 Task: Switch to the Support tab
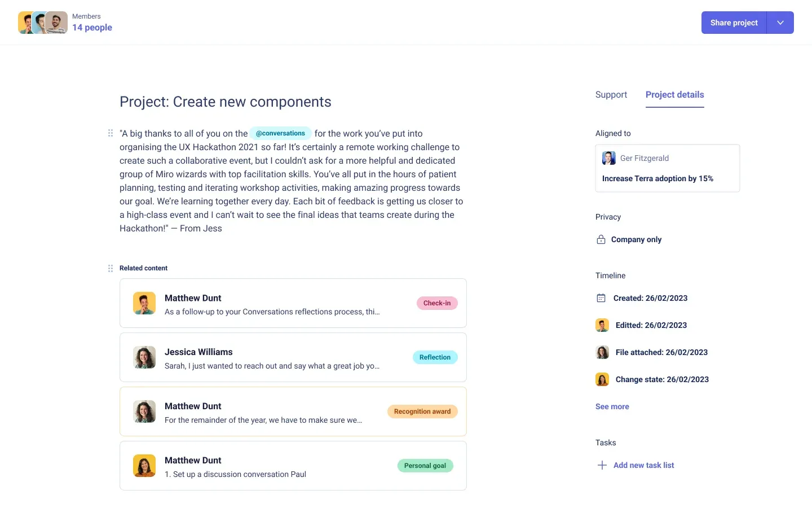point(611,95)
